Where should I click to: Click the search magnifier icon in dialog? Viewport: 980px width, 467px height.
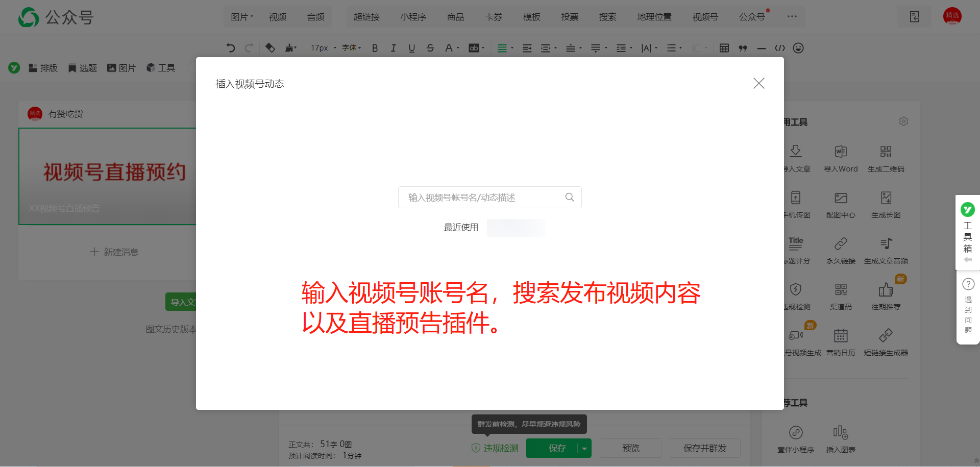point(570,197)
